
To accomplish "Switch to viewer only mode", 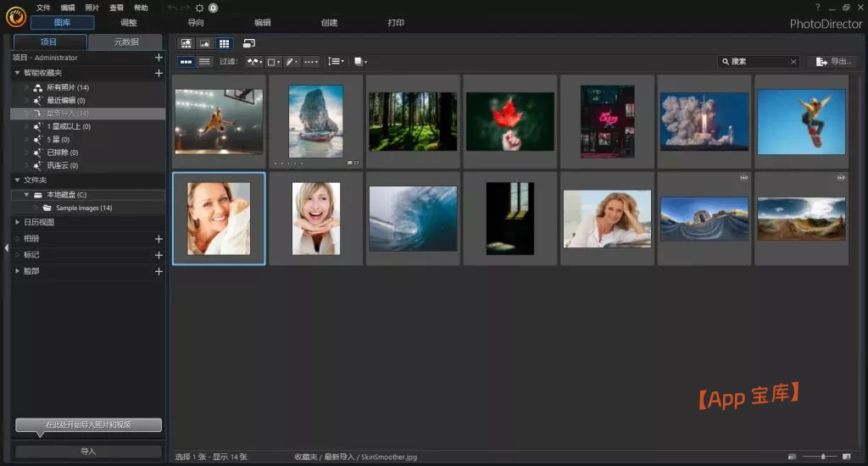I will [x=204, y=43].
